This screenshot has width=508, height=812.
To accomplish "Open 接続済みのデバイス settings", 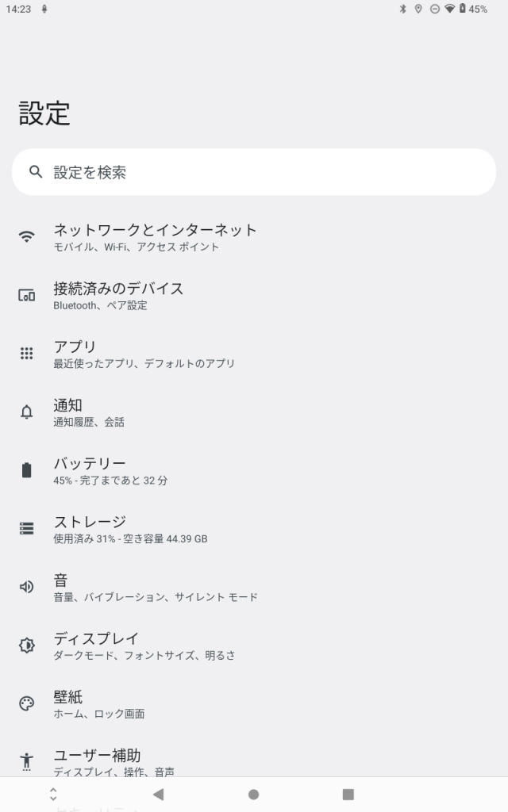I will point(119,295).
